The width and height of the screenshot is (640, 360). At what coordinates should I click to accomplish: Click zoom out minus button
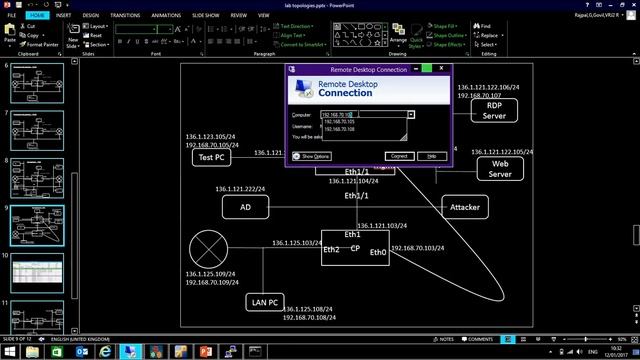[x=564, y=339]
